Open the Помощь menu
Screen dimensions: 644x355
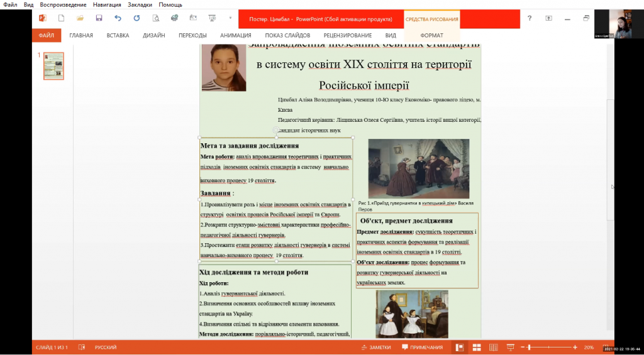170,5
